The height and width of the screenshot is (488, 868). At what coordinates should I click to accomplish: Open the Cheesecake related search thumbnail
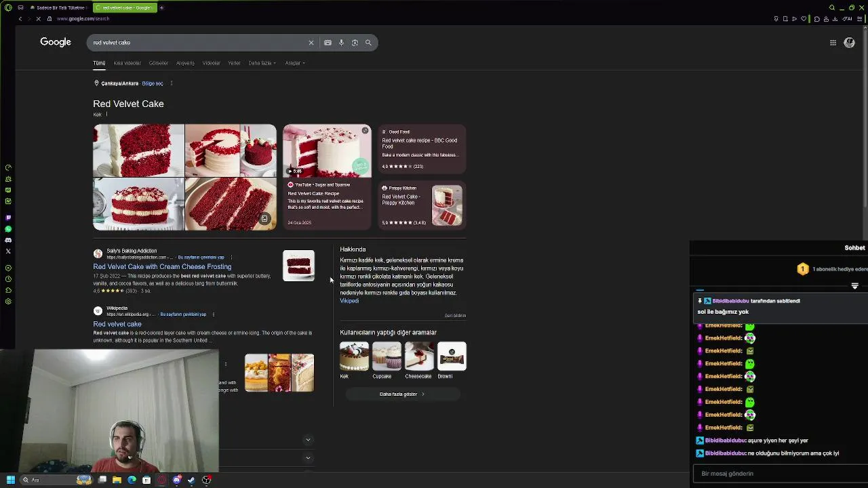tap(419, 357)
